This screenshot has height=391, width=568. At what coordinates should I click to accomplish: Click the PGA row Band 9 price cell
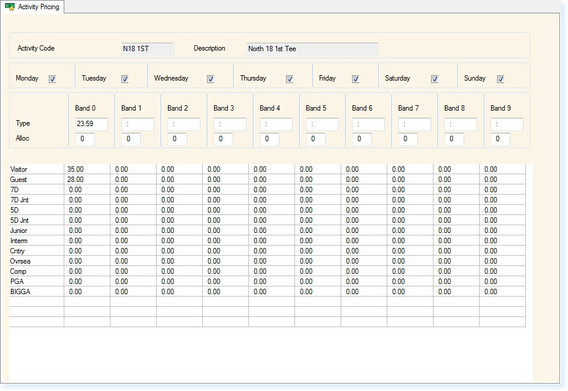[x=502, y=281]
